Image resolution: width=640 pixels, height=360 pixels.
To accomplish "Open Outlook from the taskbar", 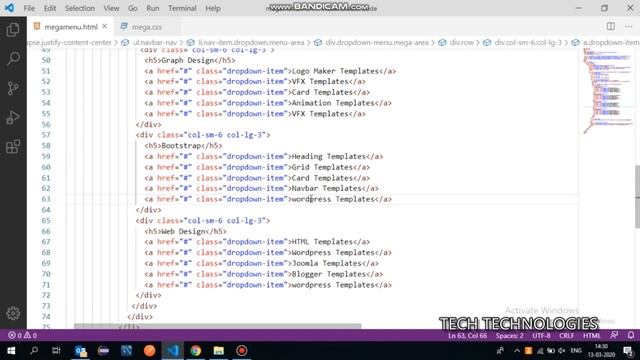I will click(80, 351).
